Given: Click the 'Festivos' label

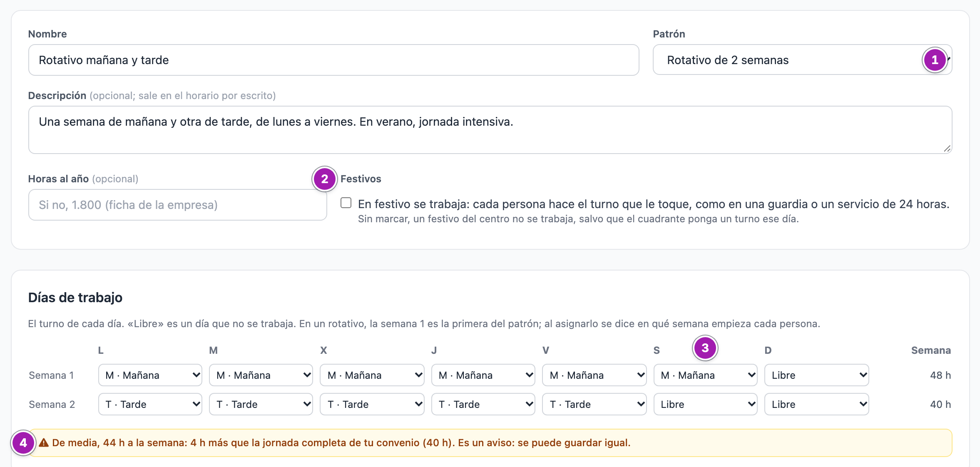Looking at the screenshot, I should (x=361, y=179).
